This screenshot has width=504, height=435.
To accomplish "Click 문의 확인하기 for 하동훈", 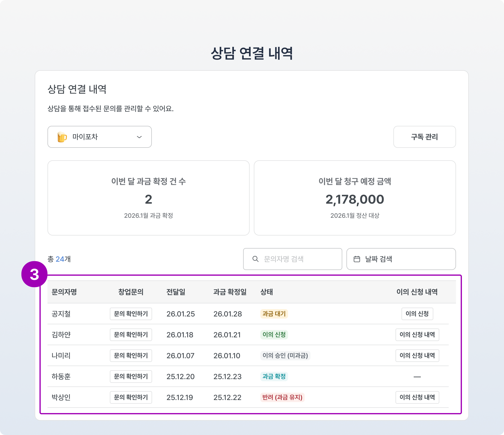I will click(x=131, y=377).
